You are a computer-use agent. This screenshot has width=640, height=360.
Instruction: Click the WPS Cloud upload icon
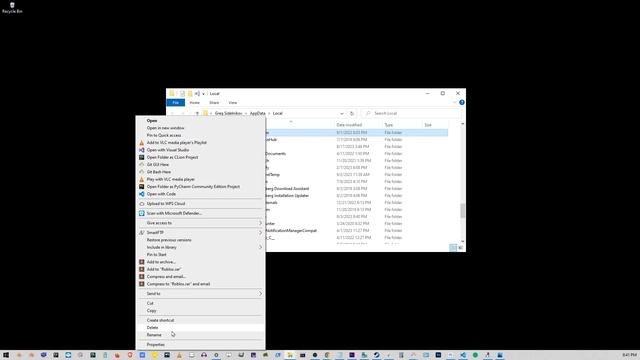[142, 204]
